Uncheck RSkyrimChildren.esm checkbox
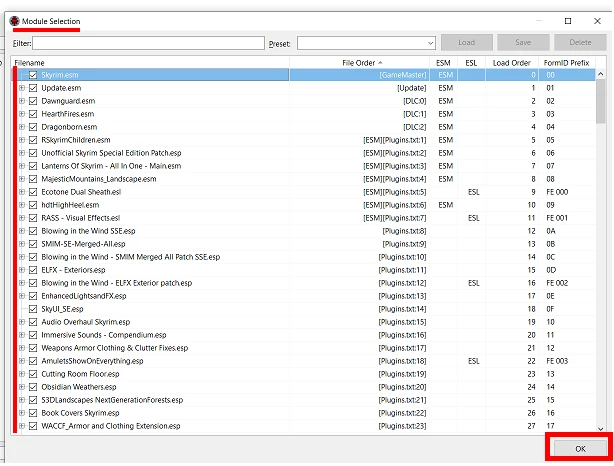Image resolution: width=614 pixels, height=466 pixels. [33, 140]
